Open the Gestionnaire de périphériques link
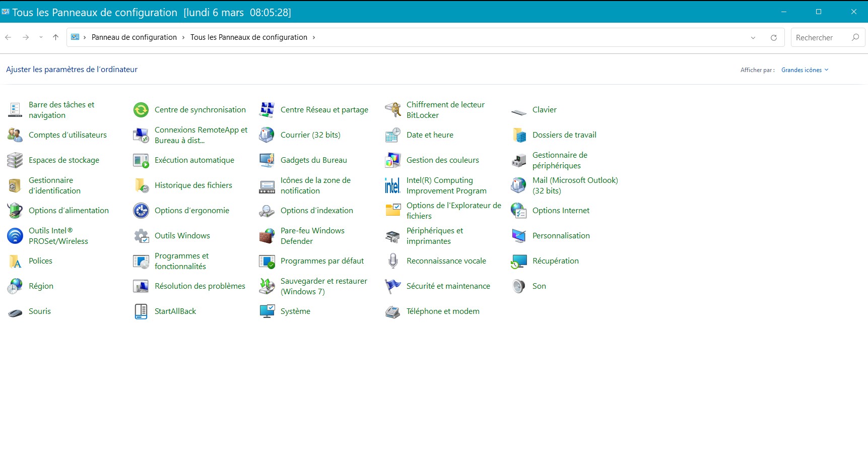The height and width of the screenshot is (455, 868). 560,160
